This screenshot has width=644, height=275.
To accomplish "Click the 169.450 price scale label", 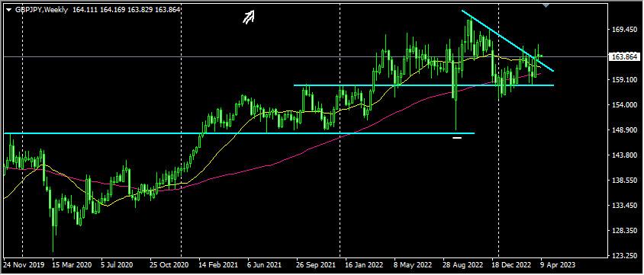I will (623, 30).
